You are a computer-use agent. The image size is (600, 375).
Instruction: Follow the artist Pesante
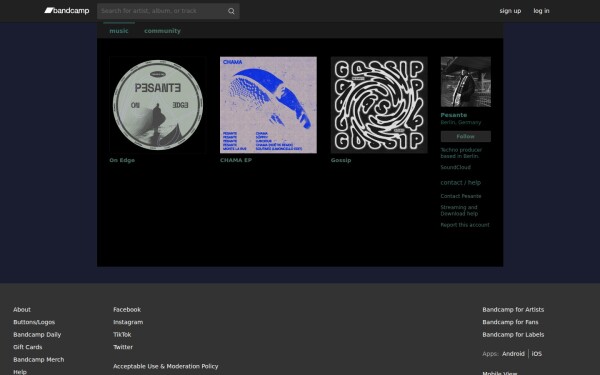coord(466,136)
